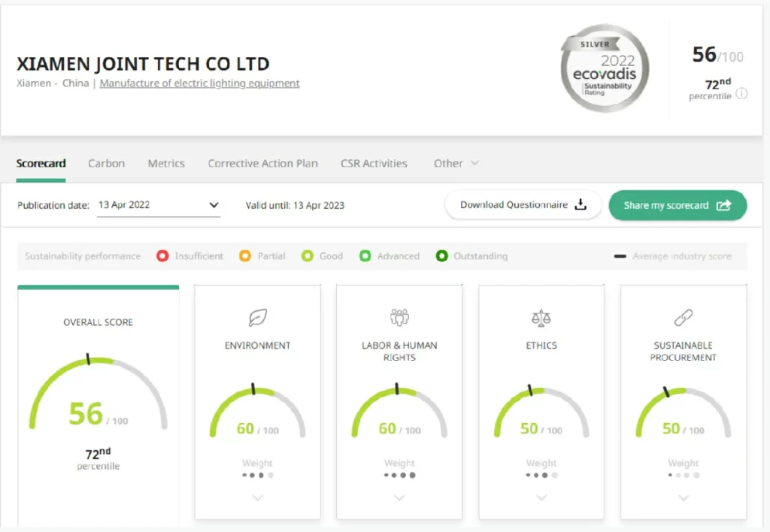Click the Labor & Human Rights weight dots
The width and height of the screenshot is (770, 532).
coord(399,475)
